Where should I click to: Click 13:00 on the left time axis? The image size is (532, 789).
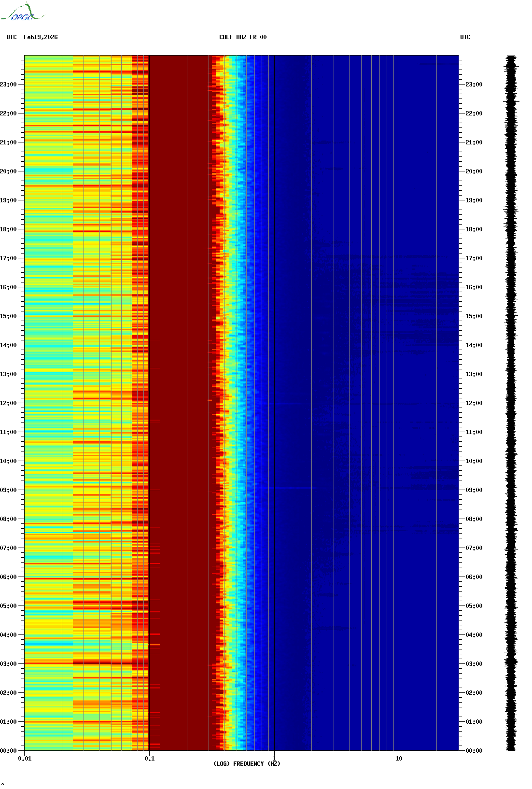(8, 374)
